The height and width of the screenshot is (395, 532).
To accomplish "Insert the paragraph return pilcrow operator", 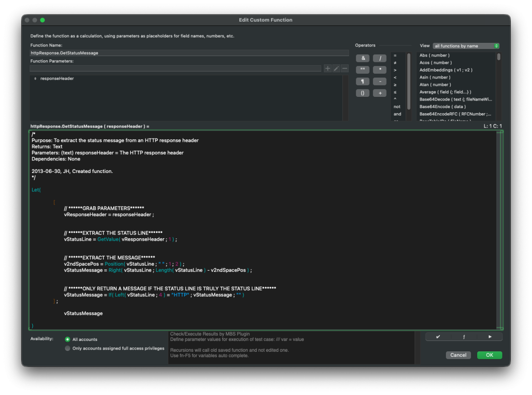I will point(362,81).
